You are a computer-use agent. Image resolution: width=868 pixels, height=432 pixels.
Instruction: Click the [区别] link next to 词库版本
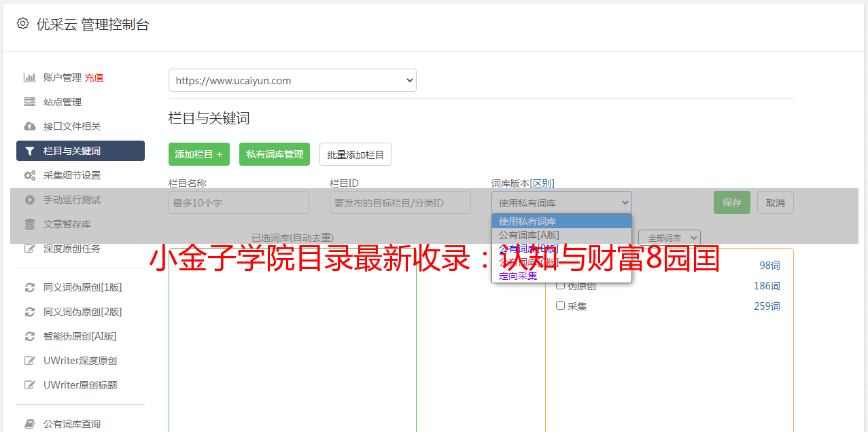[x=542, y=183]
